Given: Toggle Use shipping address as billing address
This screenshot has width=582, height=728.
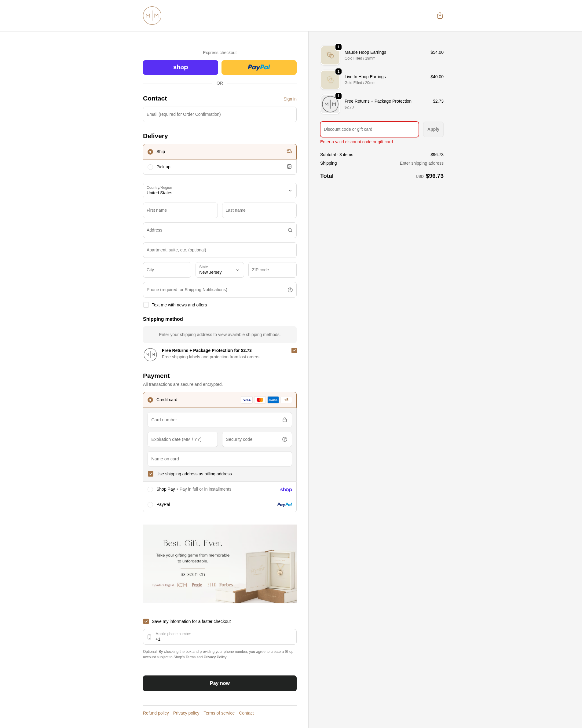Looking at the screenshot, I should [151, 474].
